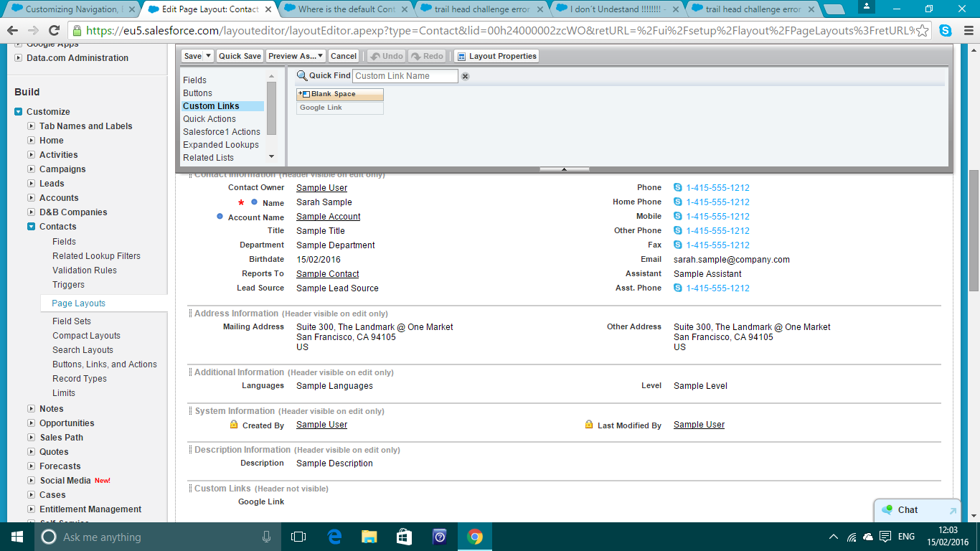
Task: Undo the last layout change
Action: (386, 56)
